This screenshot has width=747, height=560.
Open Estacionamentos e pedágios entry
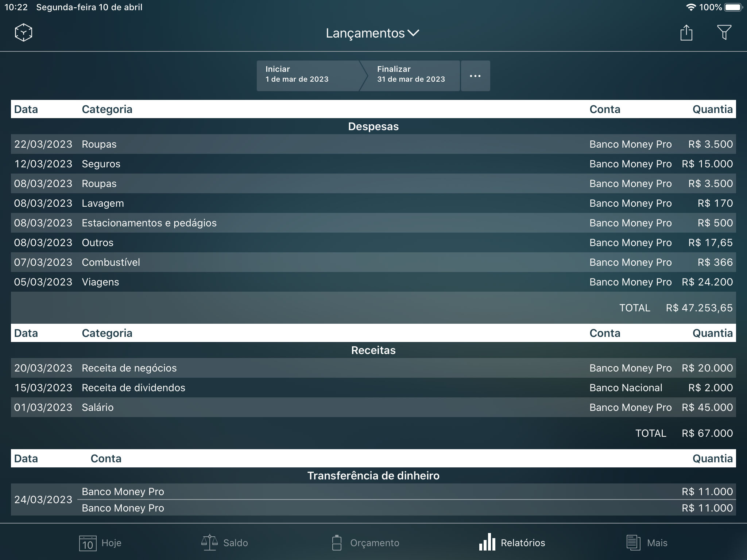tap(373, 223)
